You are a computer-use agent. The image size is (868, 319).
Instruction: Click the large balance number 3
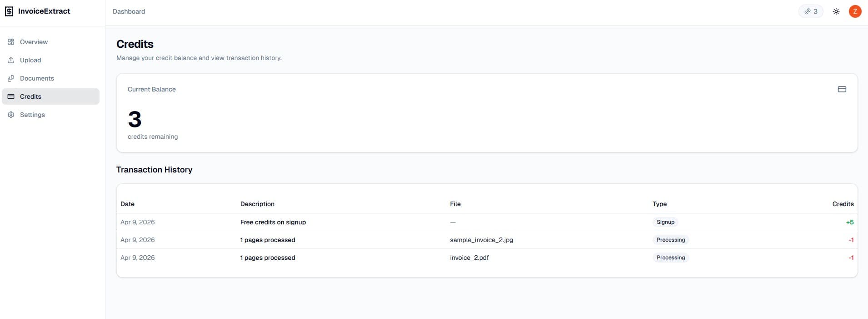135,119
